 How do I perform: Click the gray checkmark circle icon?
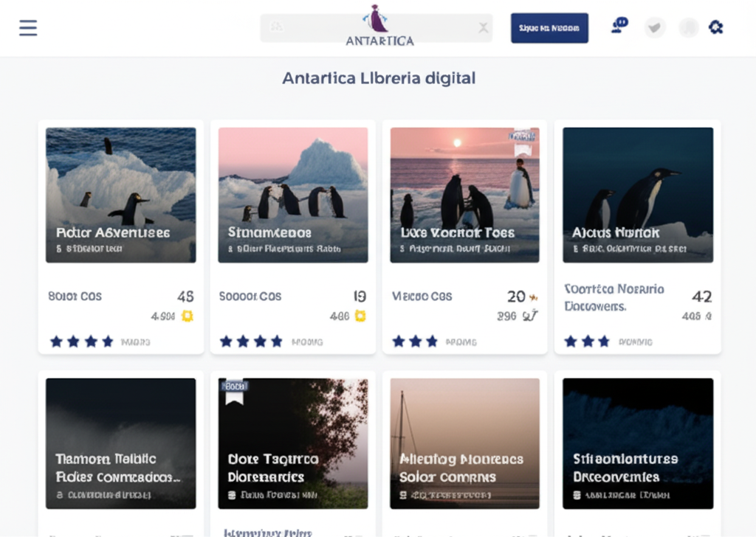pos(655,27)
